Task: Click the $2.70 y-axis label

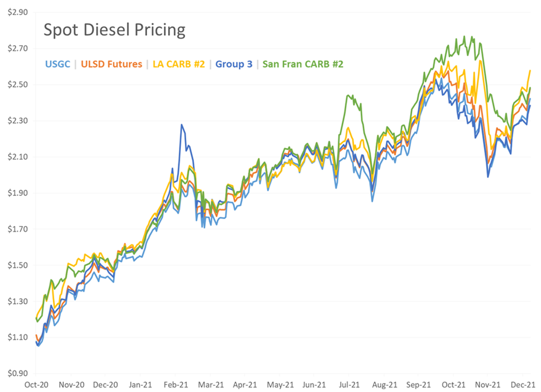Action: click(18, 48)
